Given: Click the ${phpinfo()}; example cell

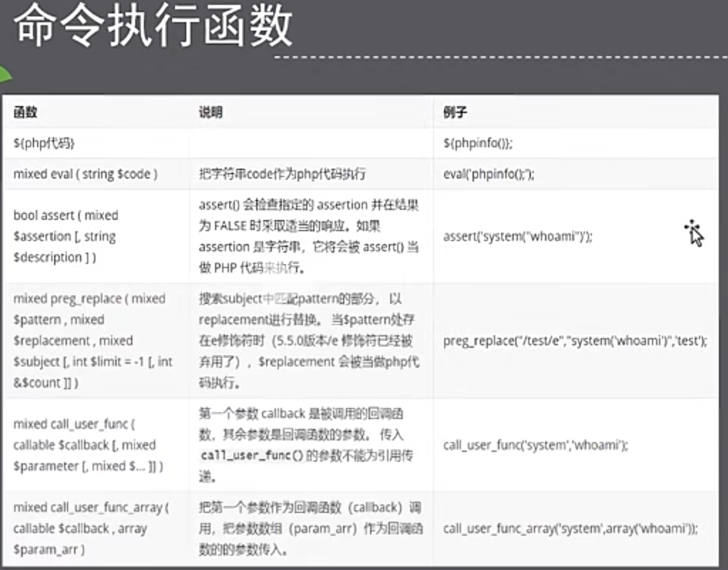Looking at the screenshot, I should pyautogui.click(x=478, y=144).
